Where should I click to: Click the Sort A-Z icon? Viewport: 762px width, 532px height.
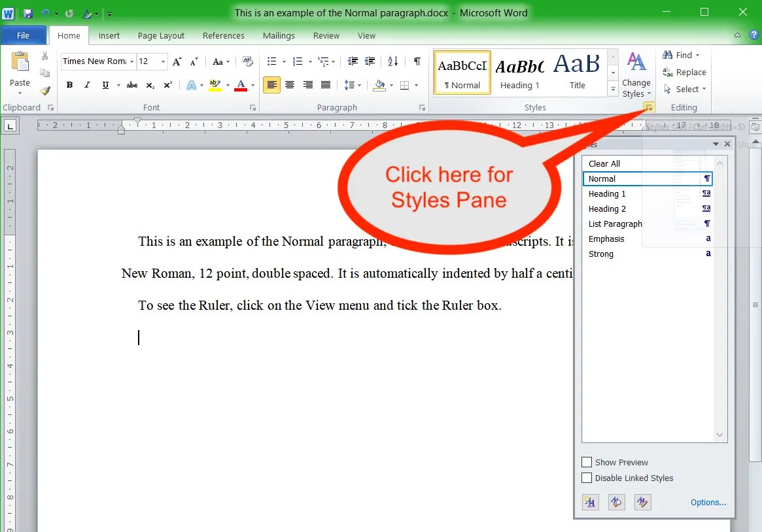point(392,61)
